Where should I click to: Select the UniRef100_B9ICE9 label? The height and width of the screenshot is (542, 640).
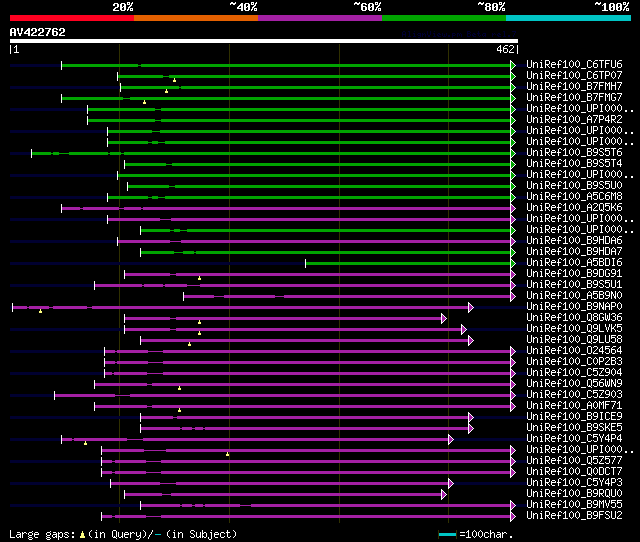pos(574,417)
